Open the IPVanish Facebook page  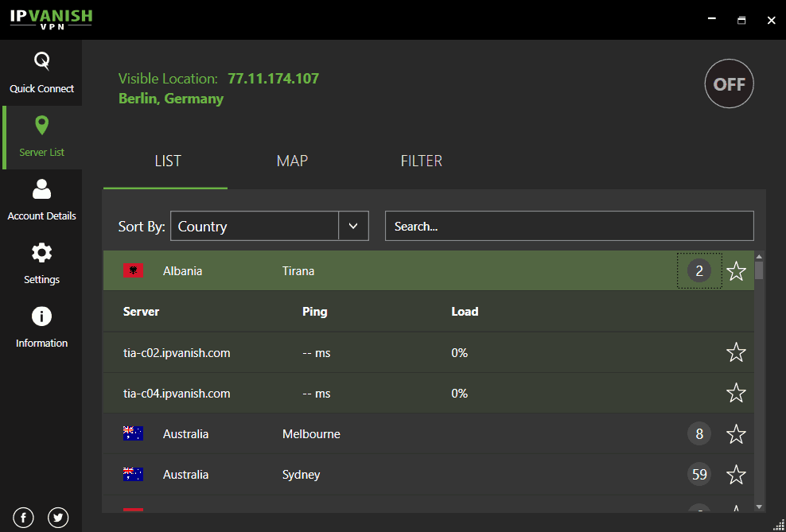tap(23, 518)
